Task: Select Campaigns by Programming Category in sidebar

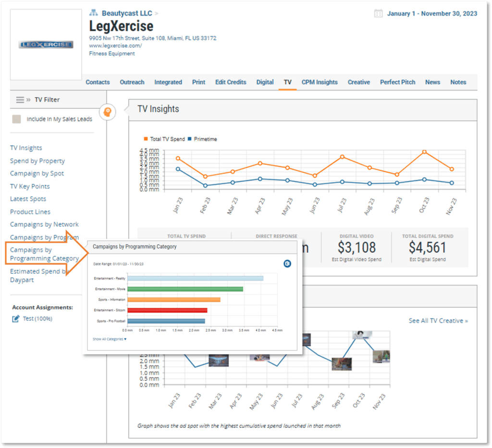Action: click(x=44, y=254)
